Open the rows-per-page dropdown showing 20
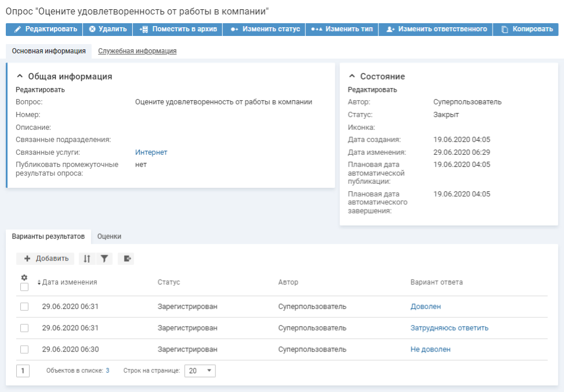This screenshot has height=392, width=564. pyautogui.click(x=200, y=371)
